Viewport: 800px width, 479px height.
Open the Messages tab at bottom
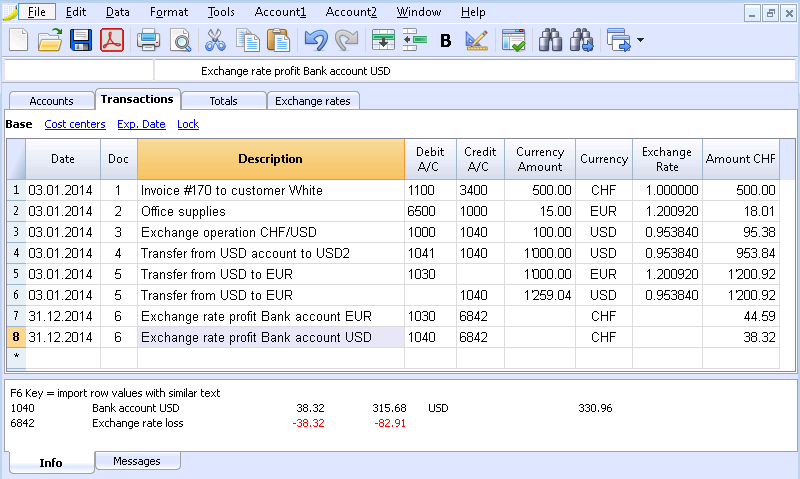coord(137,461)
